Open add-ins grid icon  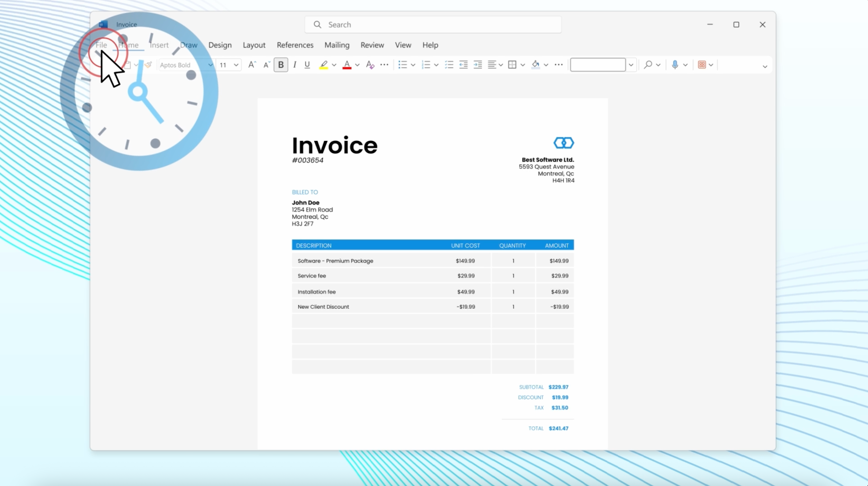coord(702,65)
